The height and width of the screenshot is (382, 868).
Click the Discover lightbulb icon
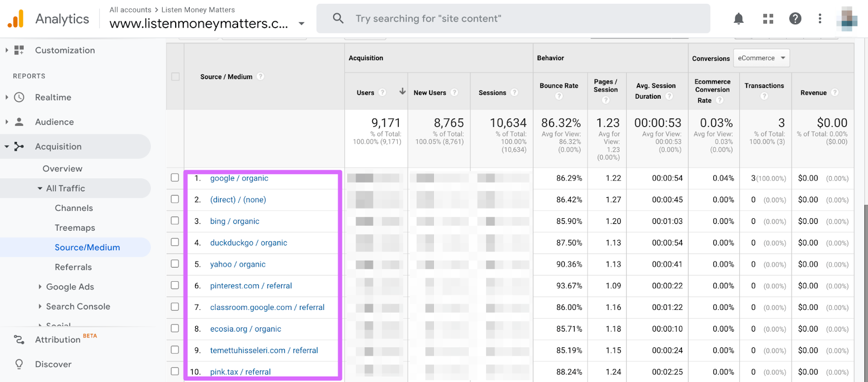pos(19,364)
